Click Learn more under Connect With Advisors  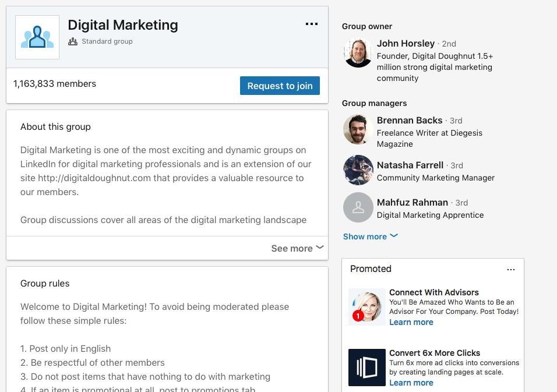click(x=411, y=322)
